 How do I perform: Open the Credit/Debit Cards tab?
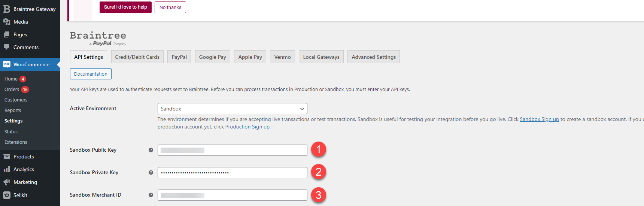point(137,57)
